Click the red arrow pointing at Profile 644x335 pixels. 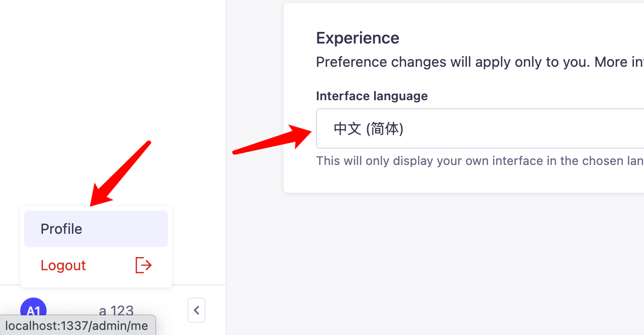pos(120,174)
